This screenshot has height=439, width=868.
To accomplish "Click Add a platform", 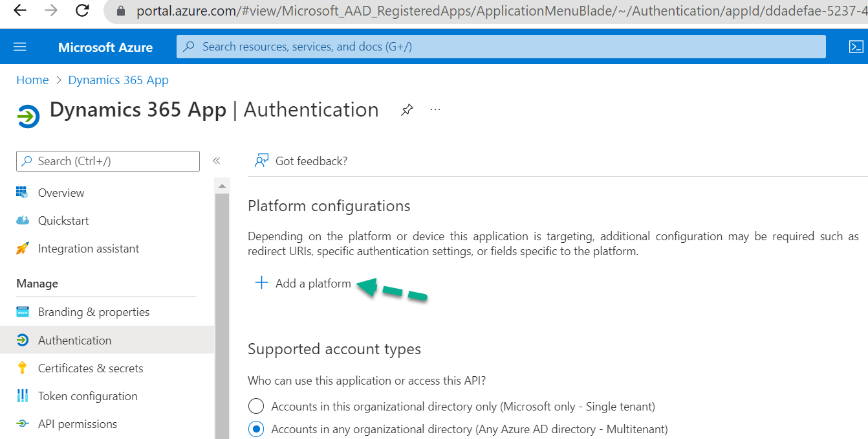I will click(x=304, y=283).
